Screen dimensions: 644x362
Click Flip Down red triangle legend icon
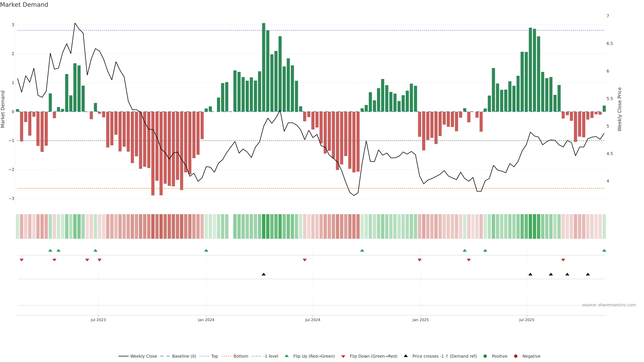[343, 356]
